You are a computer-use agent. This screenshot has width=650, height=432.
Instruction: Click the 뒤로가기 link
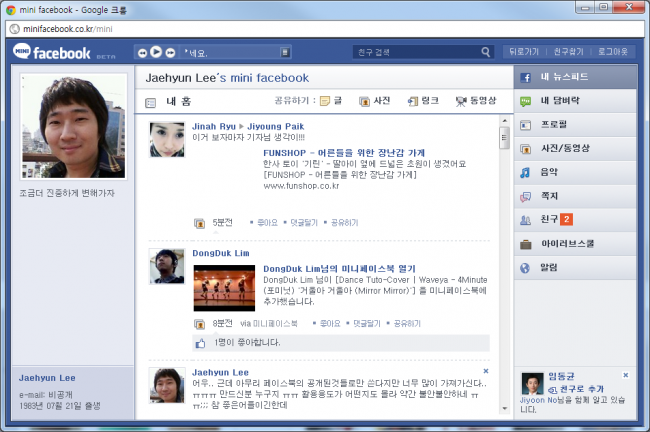(524, 52)
